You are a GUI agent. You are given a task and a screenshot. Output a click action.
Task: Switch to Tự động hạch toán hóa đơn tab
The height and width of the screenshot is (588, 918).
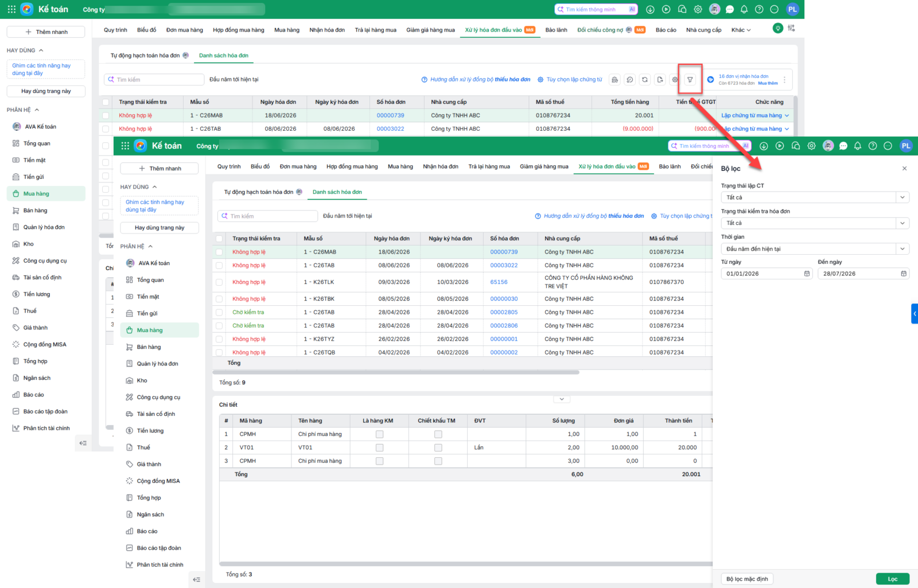click(259, 192)
